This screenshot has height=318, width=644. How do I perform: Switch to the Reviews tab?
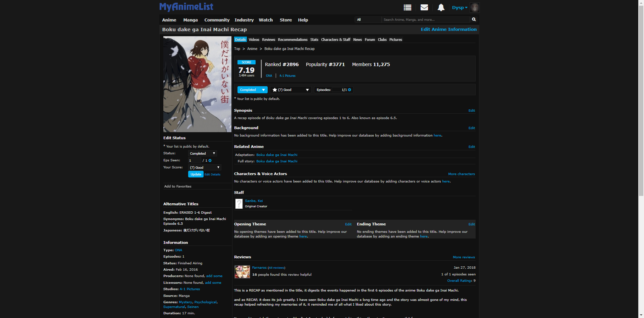[269, 40]
